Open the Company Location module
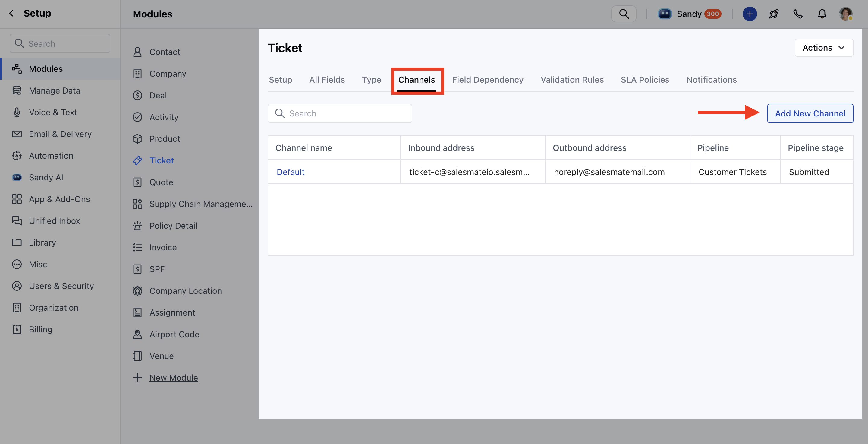Viewport: 868px width, 444px height. (x=186, y=291)
